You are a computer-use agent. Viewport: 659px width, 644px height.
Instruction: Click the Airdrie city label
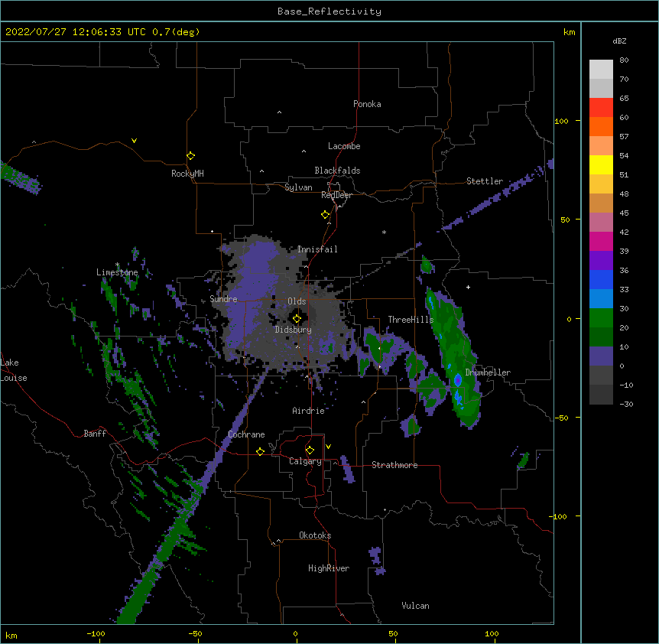[308, 411]
